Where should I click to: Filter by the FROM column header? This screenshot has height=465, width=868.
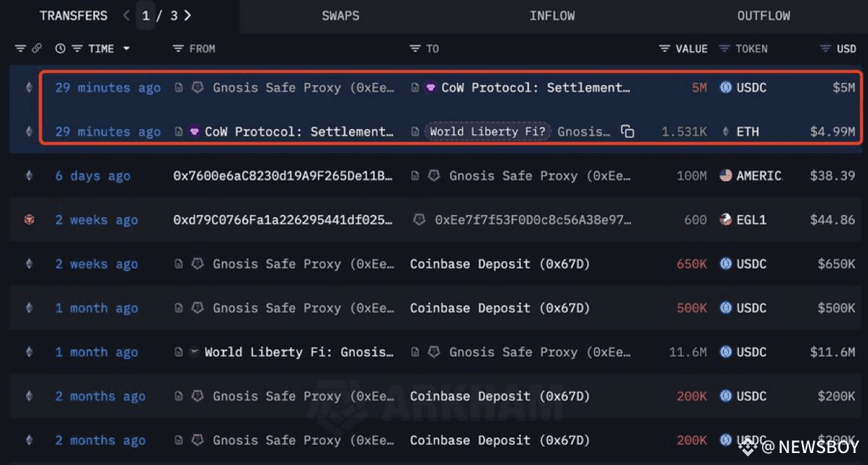click(x=194, y=48)
